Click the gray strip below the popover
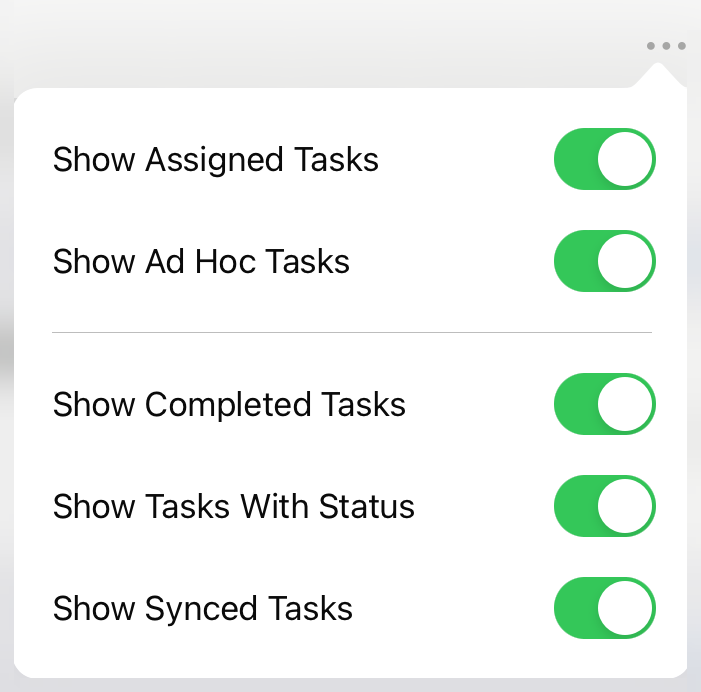The height and width of the screenshot is (692, 701). pyautogui.click(x=350, y=685)
